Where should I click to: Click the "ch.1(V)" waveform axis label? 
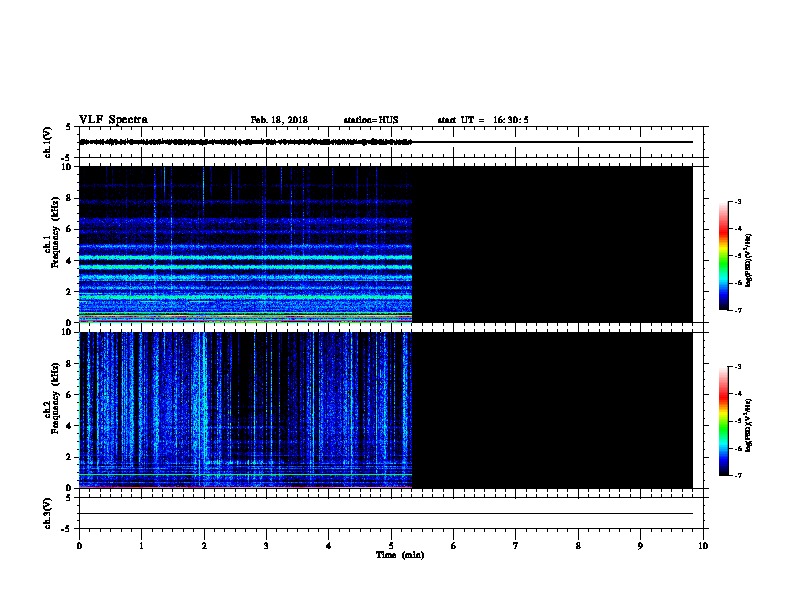tap(47, 142)
